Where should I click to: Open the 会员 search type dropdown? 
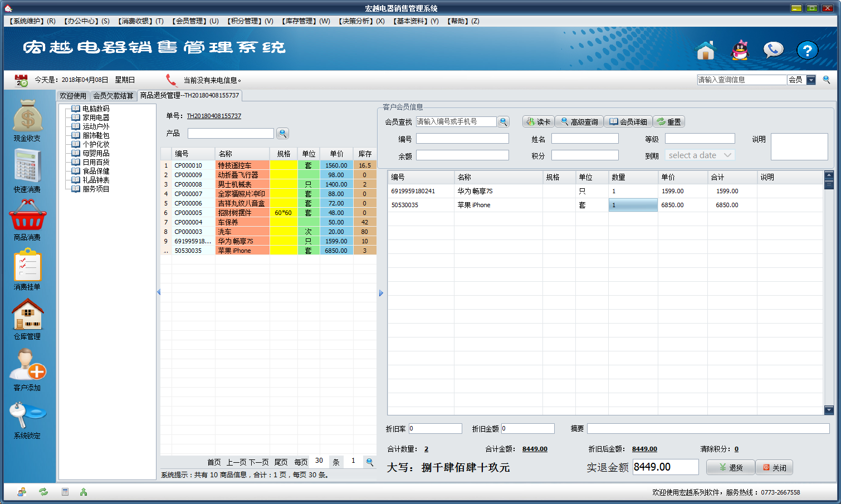(x=811, y=80)
